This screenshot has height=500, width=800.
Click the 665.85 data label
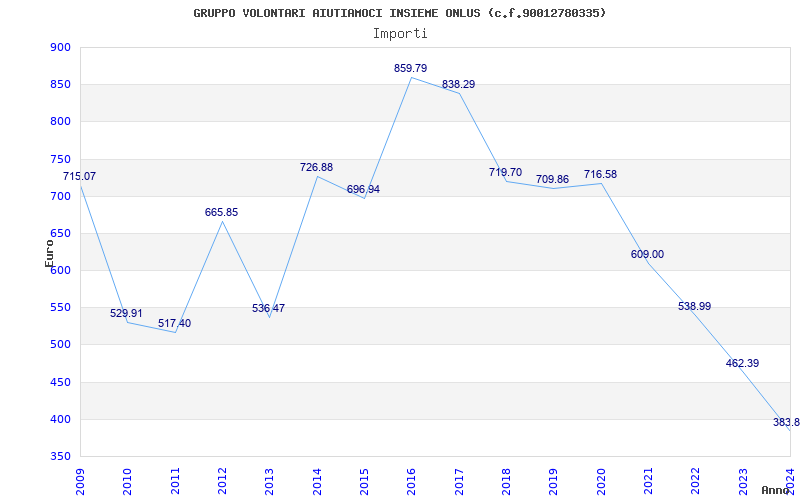click(x=221, y=212)
